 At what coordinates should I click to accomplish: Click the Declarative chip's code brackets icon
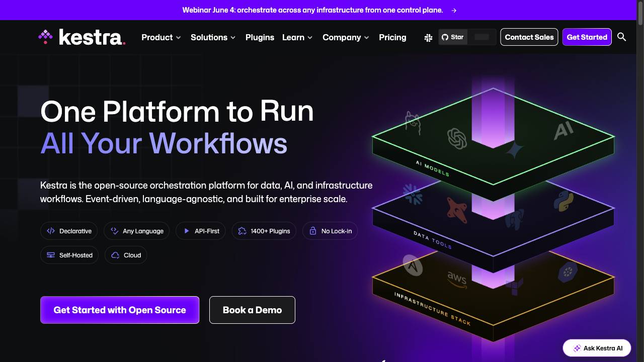(51, 231)
